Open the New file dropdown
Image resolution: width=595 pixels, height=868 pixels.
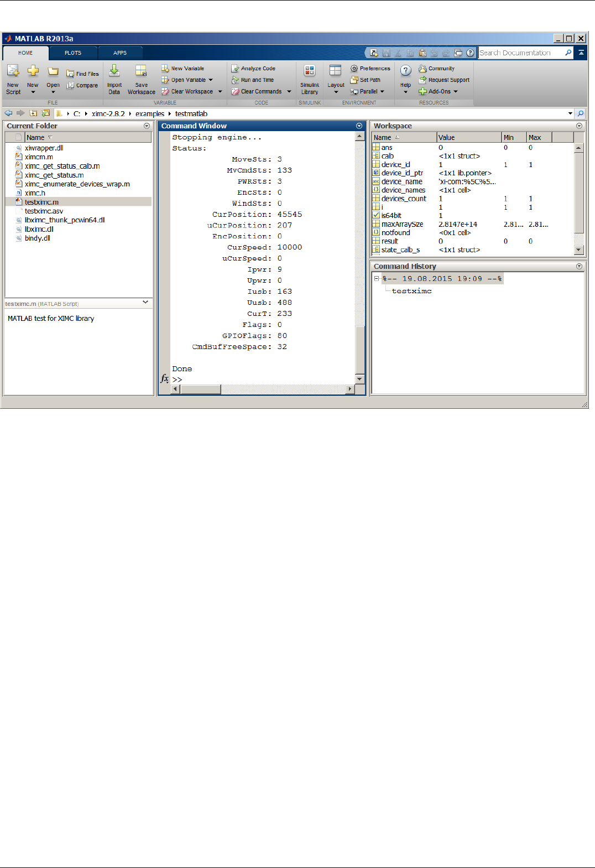[x=33, y=79]
